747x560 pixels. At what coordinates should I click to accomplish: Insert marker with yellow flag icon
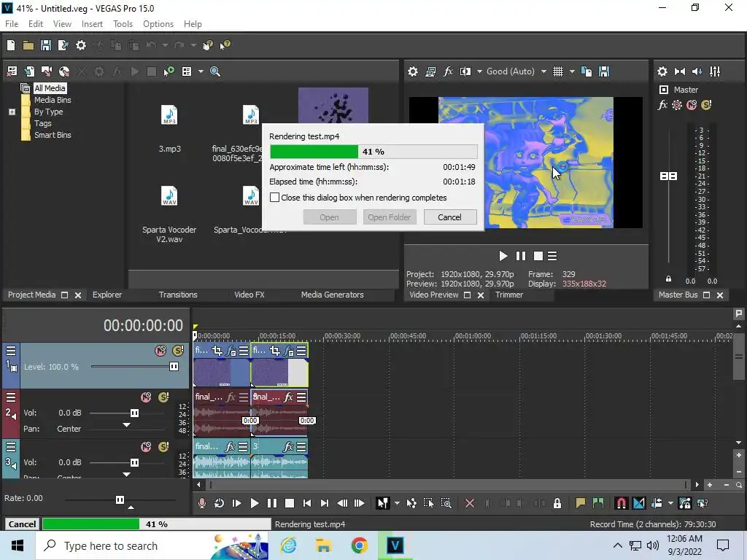[x=580, y=503]
